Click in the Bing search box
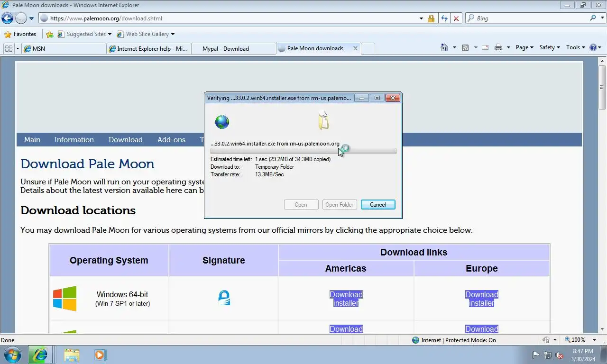The image size is (607, 364). 526,18
